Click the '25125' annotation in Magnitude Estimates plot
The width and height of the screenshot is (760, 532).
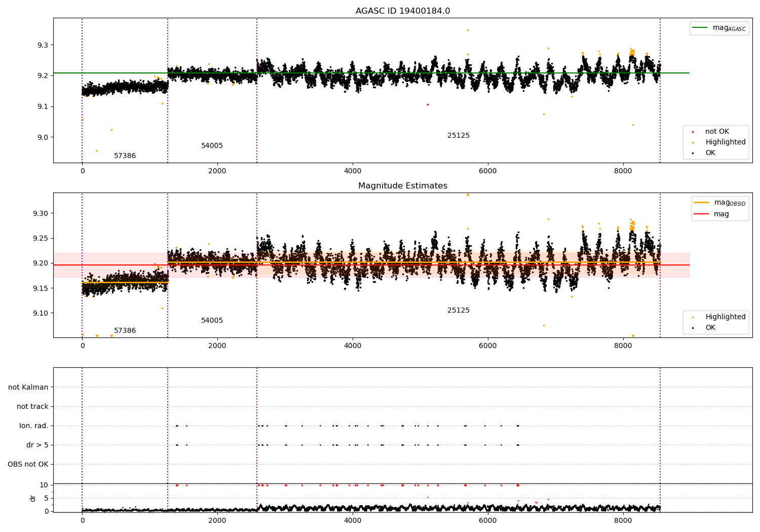pos(459,311)
